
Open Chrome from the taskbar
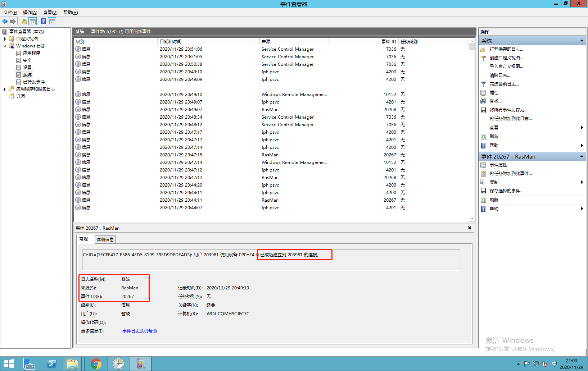coord(96,363)
